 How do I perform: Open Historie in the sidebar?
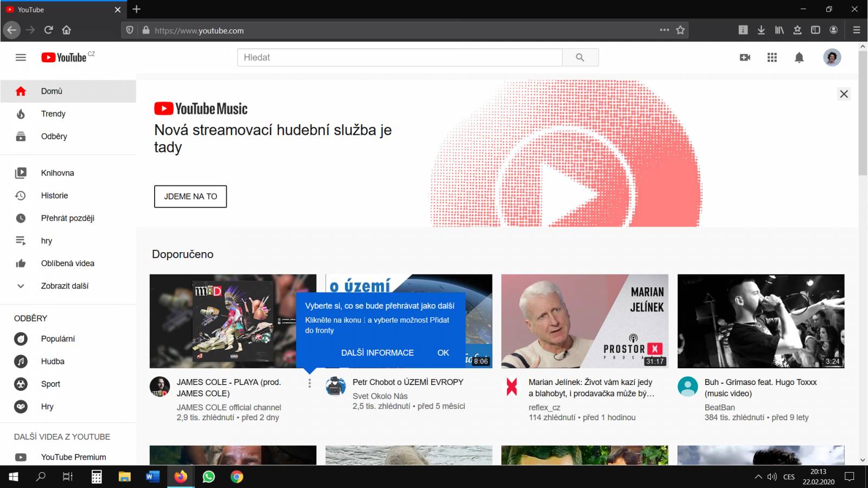click(68, 196)
